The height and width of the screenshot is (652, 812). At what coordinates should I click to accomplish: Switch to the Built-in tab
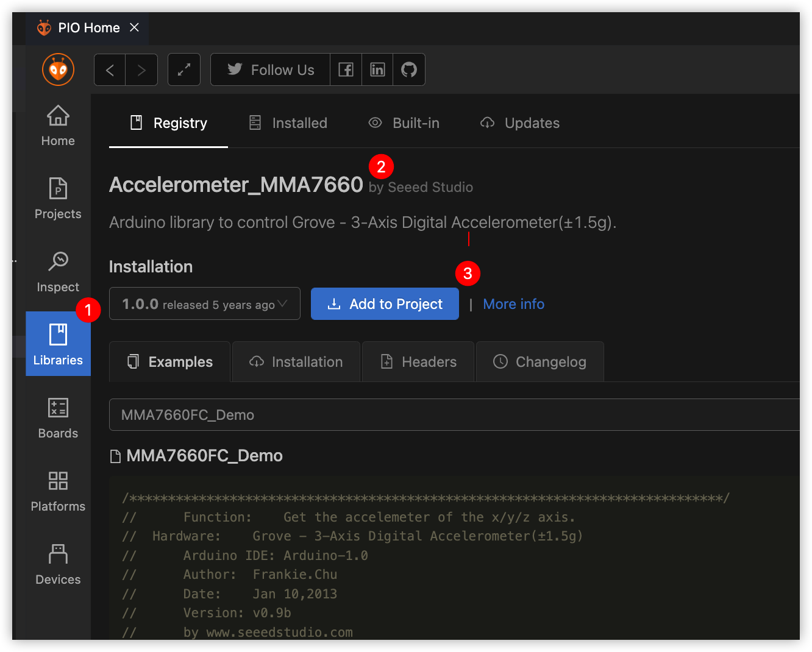point(404,123)
